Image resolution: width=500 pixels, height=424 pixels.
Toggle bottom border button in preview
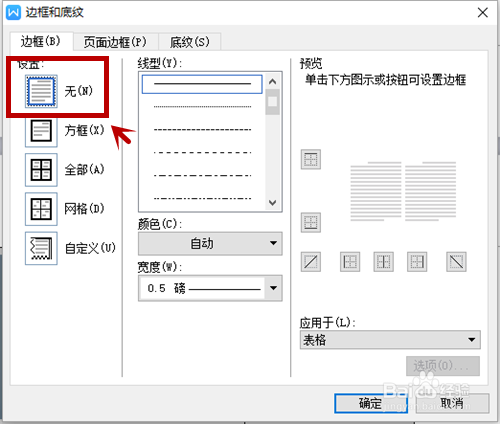[x=311, y=222]
